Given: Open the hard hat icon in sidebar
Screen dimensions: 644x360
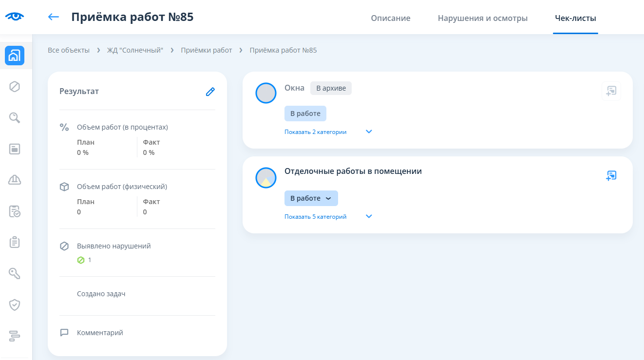Looking at the screenshot, I should coord(15,180).
